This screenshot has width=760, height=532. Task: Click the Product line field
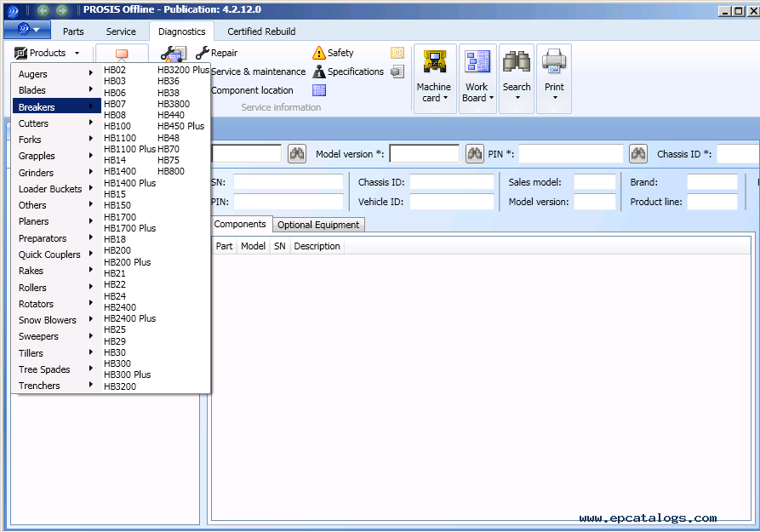pos(712,201)
